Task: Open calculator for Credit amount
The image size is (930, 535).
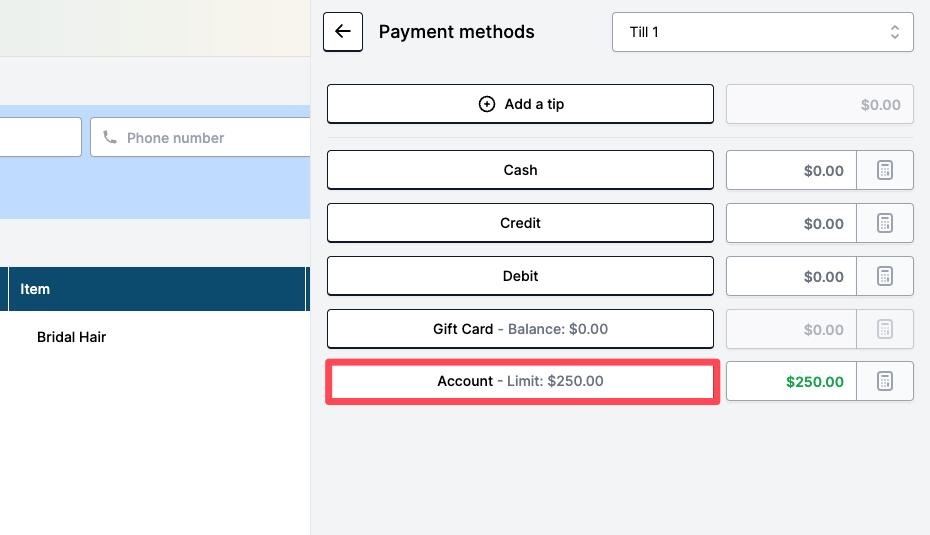Action: (x=885, y=223)
